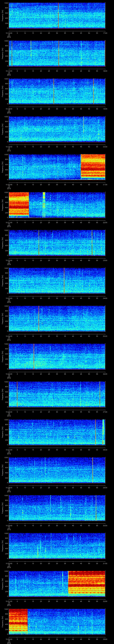This screenshot has height=644, width=114.
Task: Select the spectrogram panel starting at 10:21:00
Action: pos(57,205)
